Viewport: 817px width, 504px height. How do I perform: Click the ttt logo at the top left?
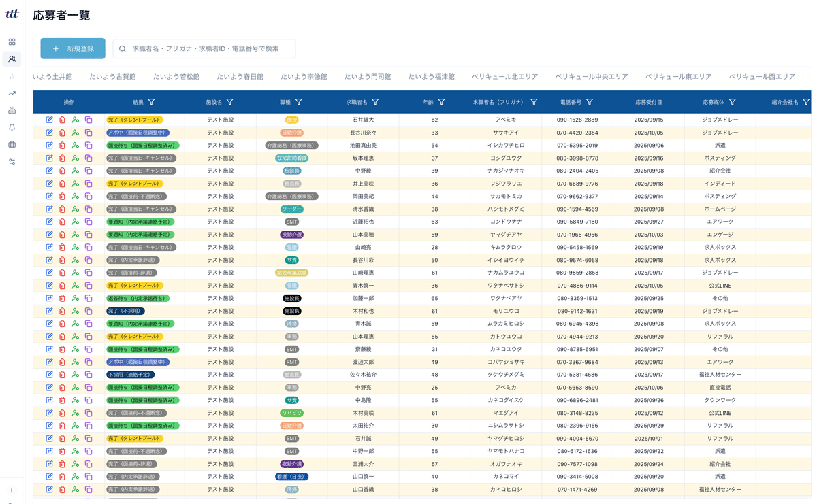point(12,14)
